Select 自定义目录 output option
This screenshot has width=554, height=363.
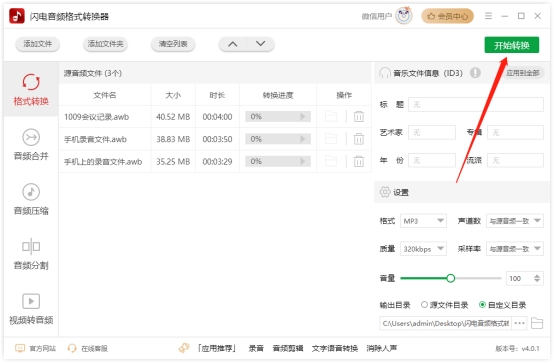(502, 305)
